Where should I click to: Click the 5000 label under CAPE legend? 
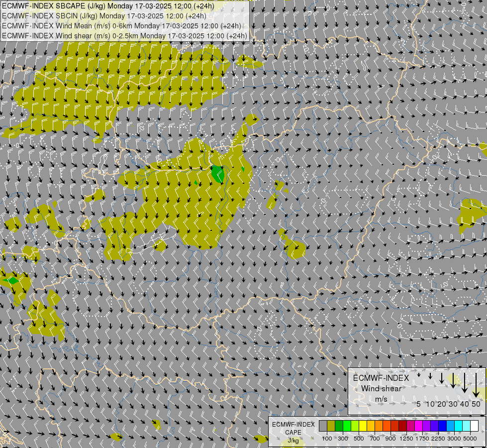pyautogui.click(x=470, y=439)
